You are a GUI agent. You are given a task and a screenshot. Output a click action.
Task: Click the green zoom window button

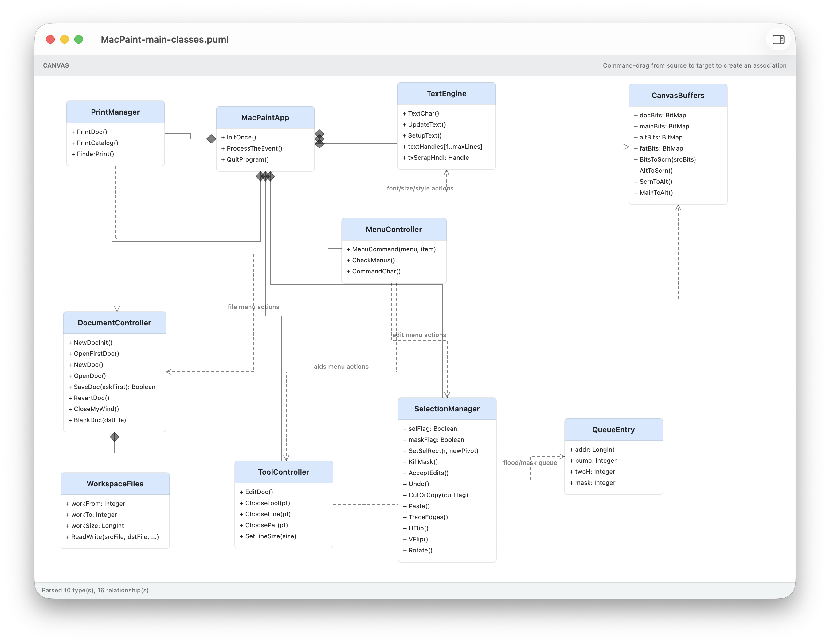79,40
